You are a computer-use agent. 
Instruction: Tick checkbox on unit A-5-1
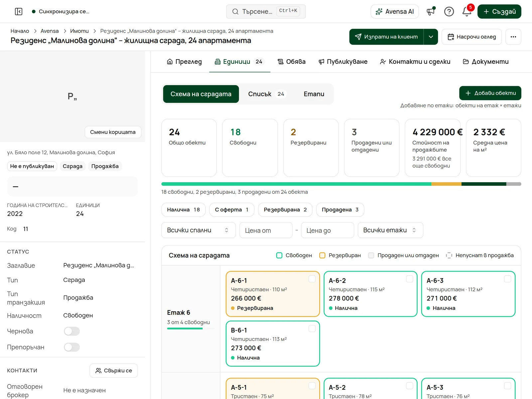click(x=312, y=386)
